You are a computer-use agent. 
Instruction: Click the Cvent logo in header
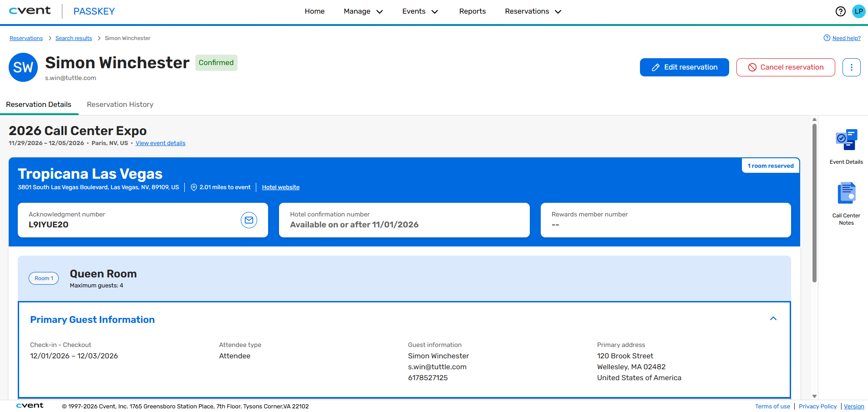[x=30, y=11]
